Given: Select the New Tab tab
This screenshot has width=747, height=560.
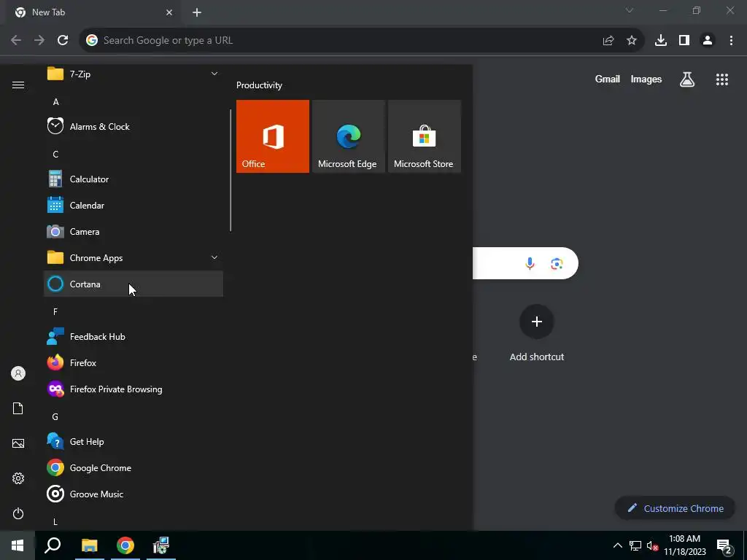Looking at the screenshot, I should 93,12.
